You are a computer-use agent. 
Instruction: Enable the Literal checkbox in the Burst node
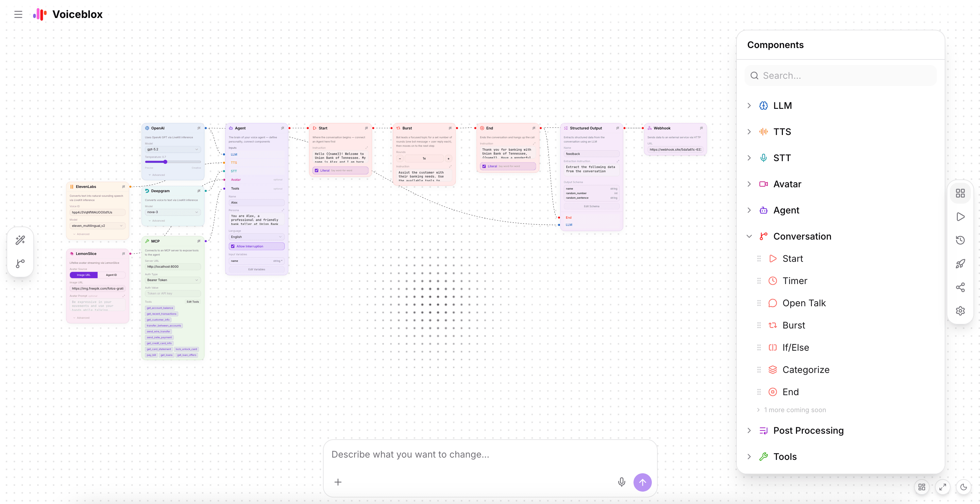point(316,170)
